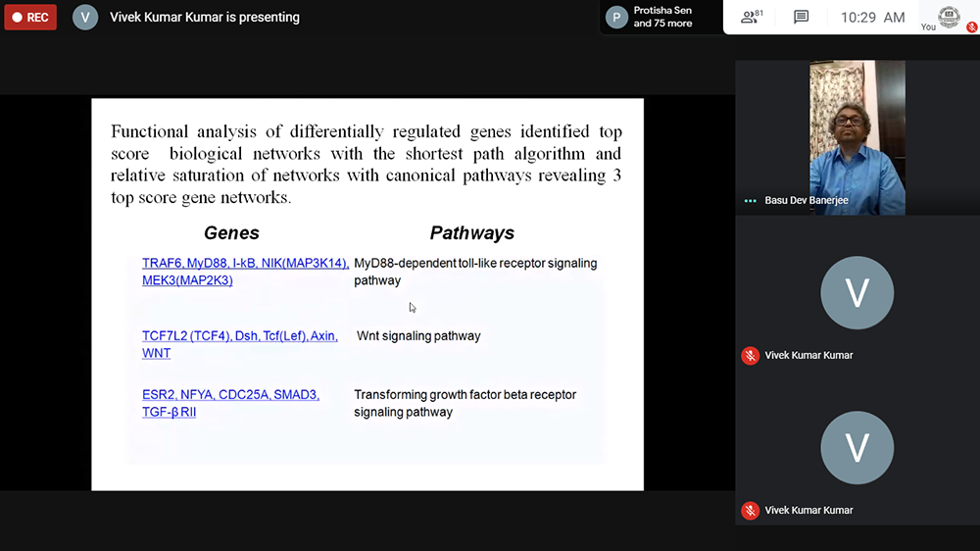
Task: Click the red REC recording indicator
Action: click(x=30, y=17)
